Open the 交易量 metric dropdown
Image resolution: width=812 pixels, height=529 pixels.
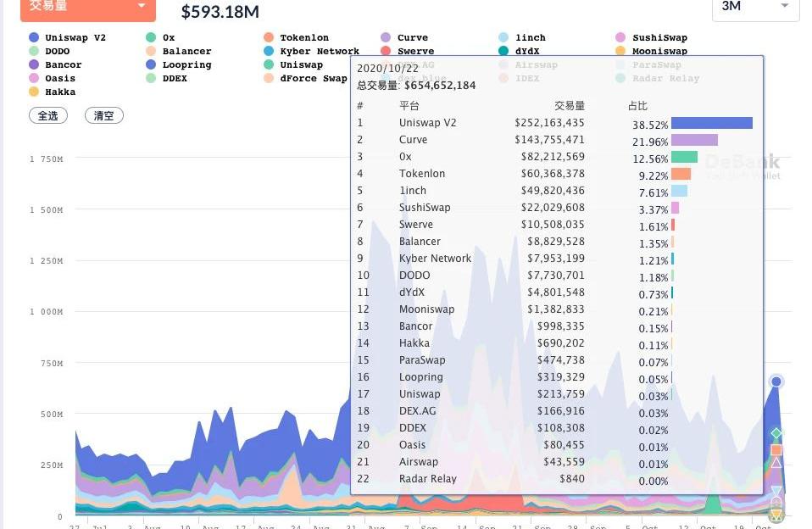tap(87, 8)
